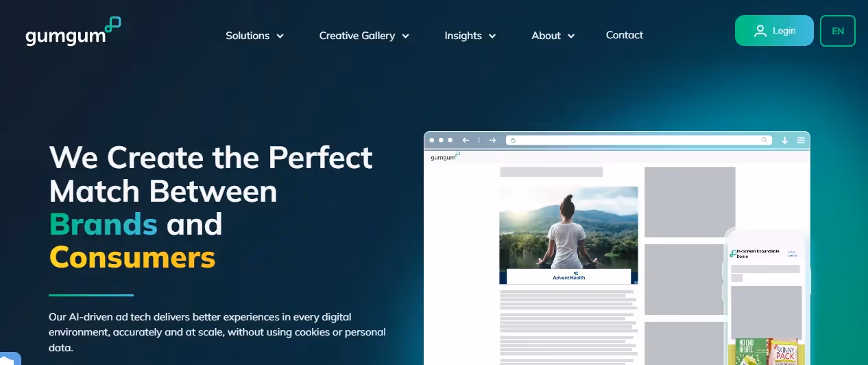
Task: Expand the Insights chevron arrow
Action: 492,36
